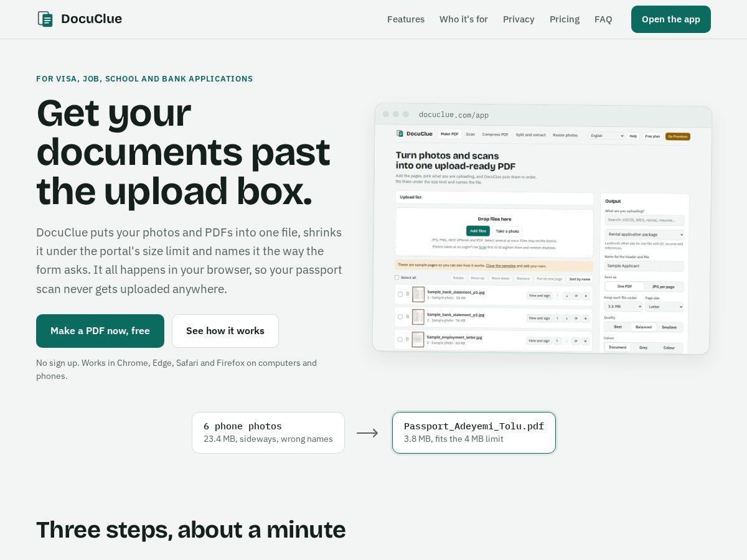Open the Privacy nav link

click(519, 19)
